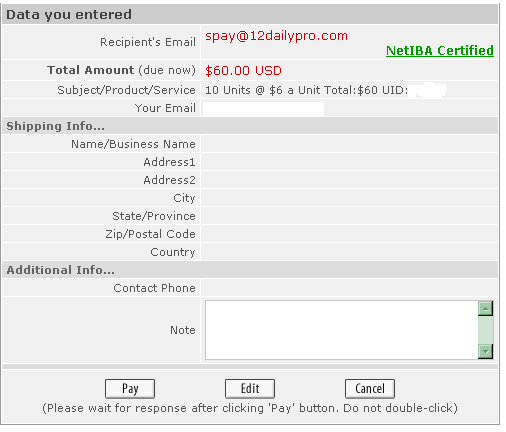Click the Edit button
Screen dimensions: 506x432
coord(250,388)
